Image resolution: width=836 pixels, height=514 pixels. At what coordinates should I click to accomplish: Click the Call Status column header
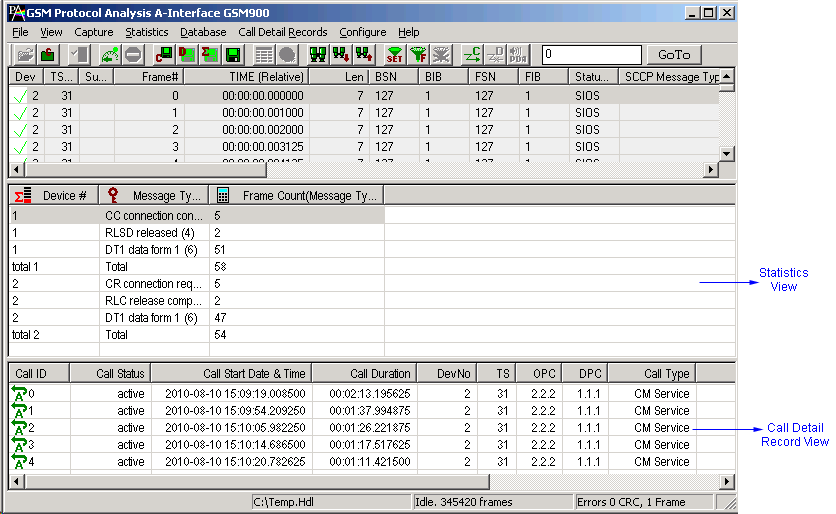tap(110, 374)
